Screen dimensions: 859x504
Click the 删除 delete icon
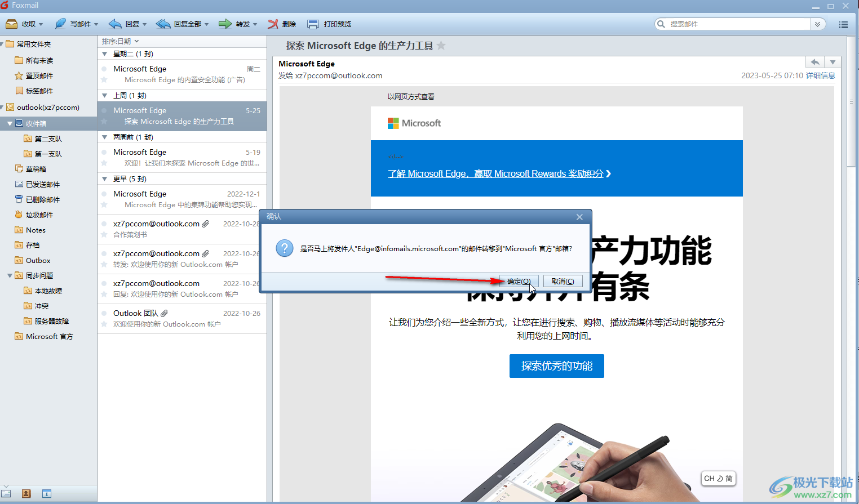tap(273, 24)
